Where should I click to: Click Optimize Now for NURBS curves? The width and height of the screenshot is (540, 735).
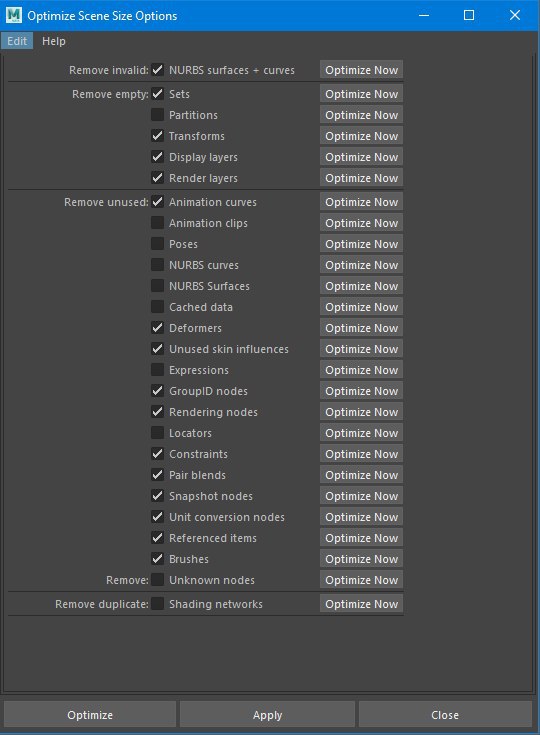[x=361, y=265]
